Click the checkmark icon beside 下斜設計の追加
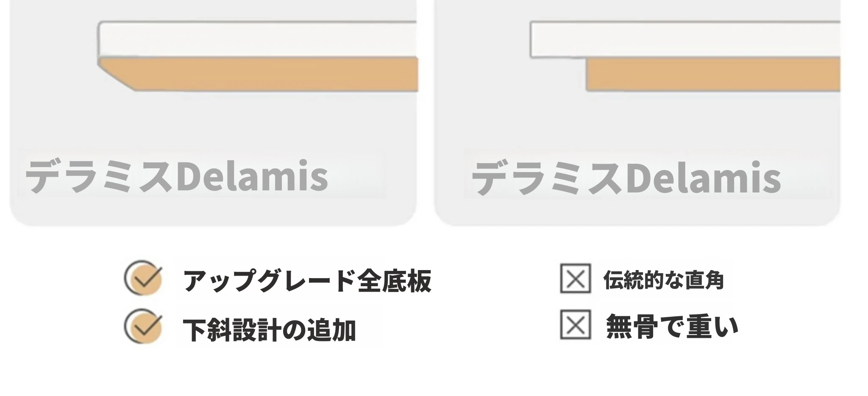Screen dimensions: 868x396 click(x=143, y=326)
